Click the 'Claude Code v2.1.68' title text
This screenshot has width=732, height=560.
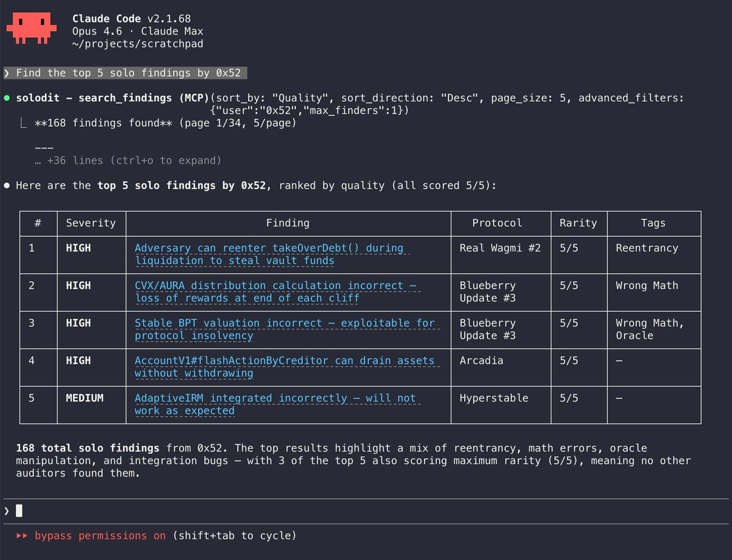point(131,20)
